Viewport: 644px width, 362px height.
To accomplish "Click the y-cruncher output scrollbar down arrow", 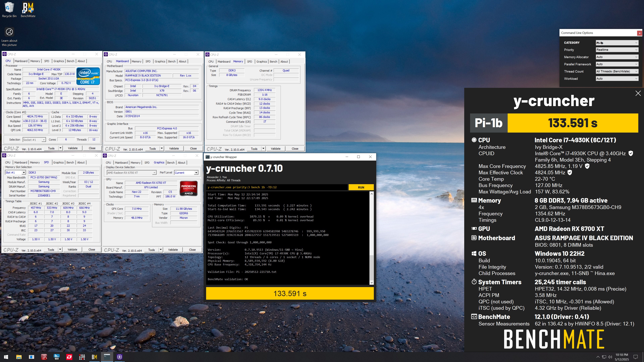I will [371, 283].
